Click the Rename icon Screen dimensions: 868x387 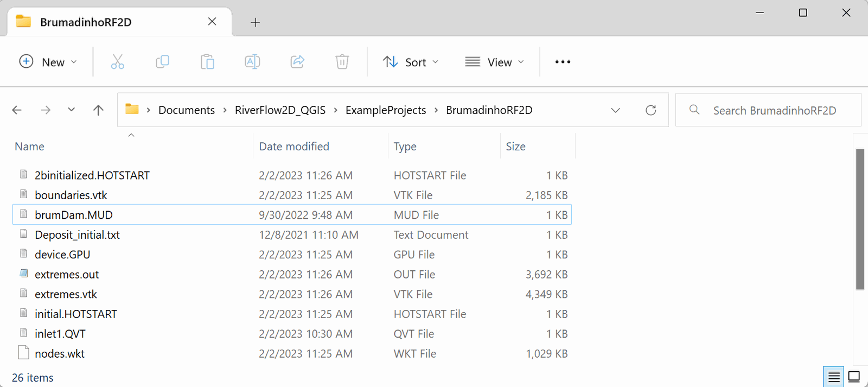click(x=252, y=62)
